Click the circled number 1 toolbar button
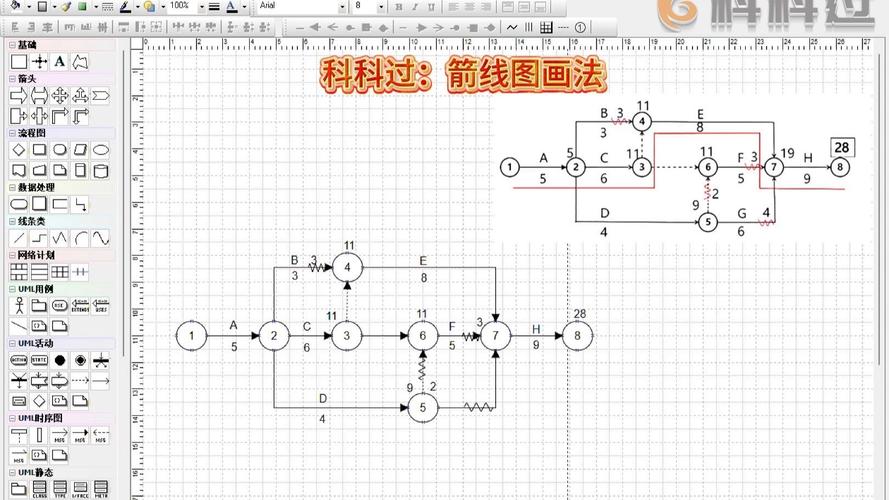889x500 pixels. click(x=580, y=27)
